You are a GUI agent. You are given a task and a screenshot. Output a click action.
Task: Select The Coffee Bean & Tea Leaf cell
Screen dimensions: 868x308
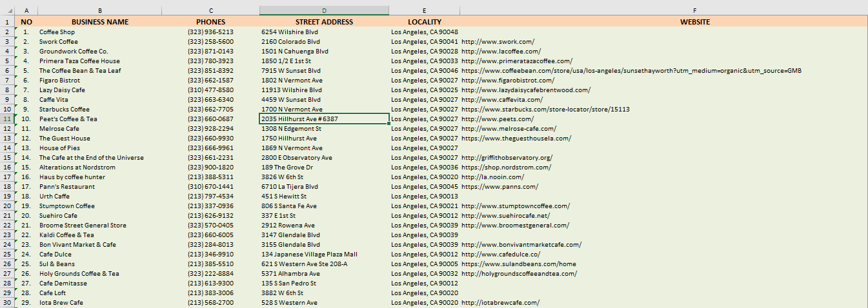point(100,70)
